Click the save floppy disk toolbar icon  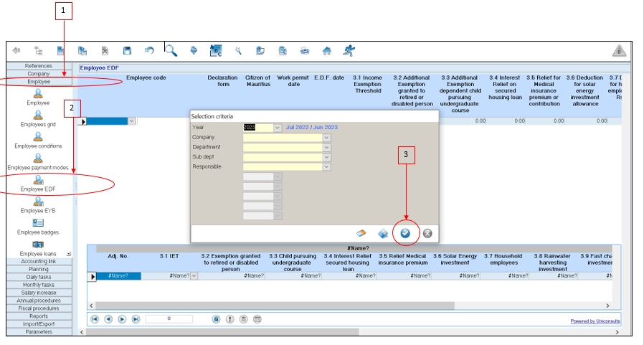(x=127, y=51)
